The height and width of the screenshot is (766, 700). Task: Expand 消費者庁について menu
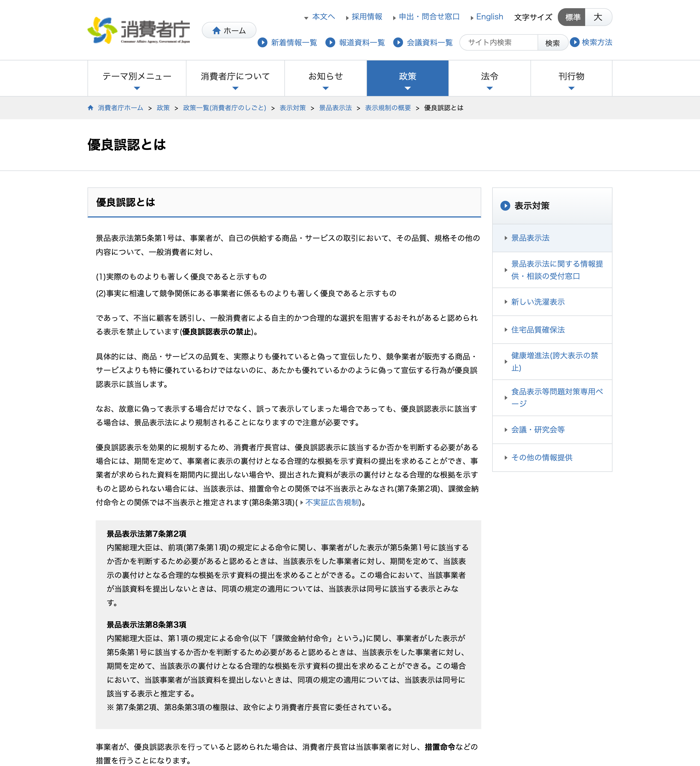[235, 78]
